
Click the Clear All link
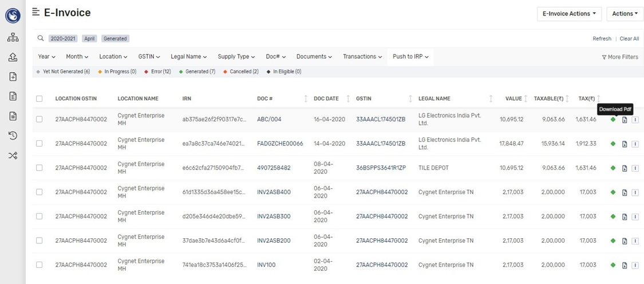tap(629, 38)
